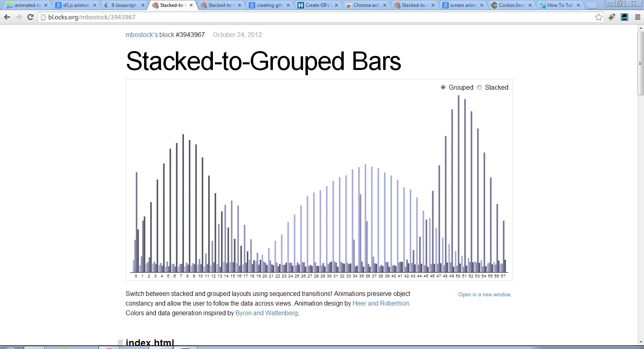Viewport: 644px width, 349px height.
Task: Select the Stacked radio button
Action: coord(479,87)
